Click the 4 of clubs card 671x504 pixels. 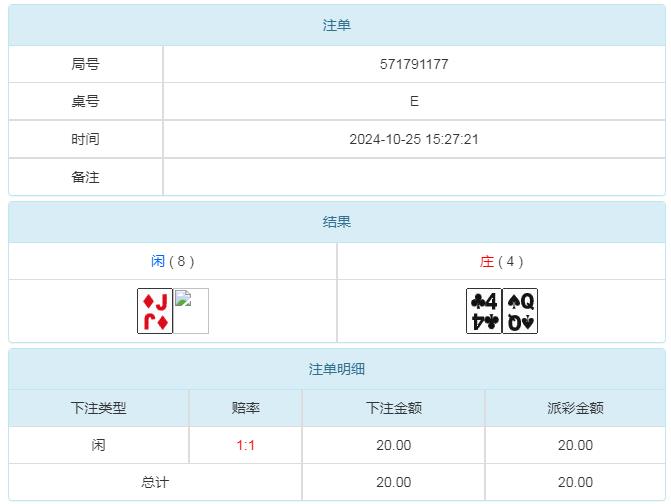pos(484,311)
